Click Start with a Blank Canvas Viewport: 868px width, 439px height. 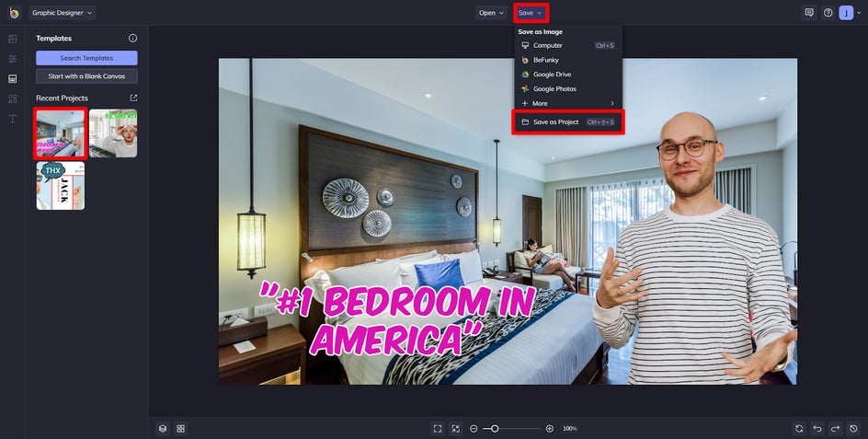point(87,76)
